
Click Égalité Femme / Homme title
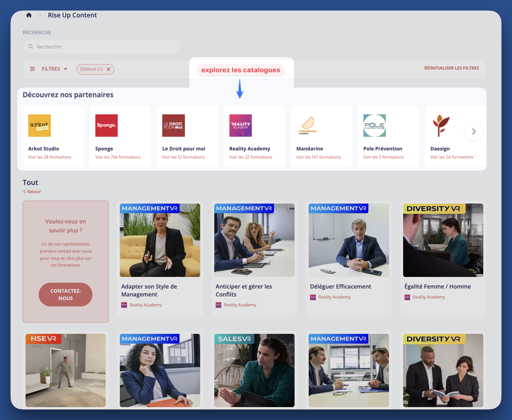coord(437,286)
